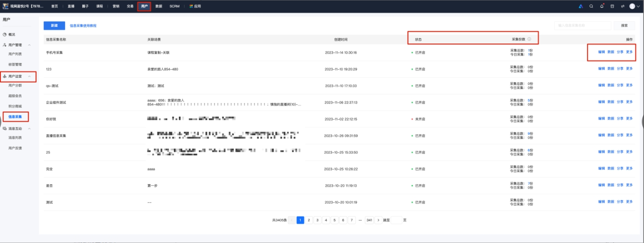This screenshot has height=243, width=644.
Task: Click the blue triangle logo icon
Action: click(x=580, y=7)
